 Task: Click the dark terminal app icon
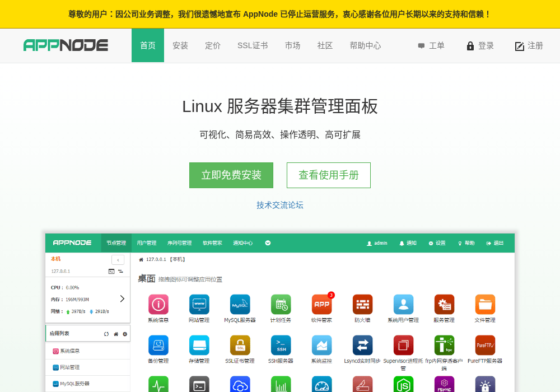pos(199,384)
